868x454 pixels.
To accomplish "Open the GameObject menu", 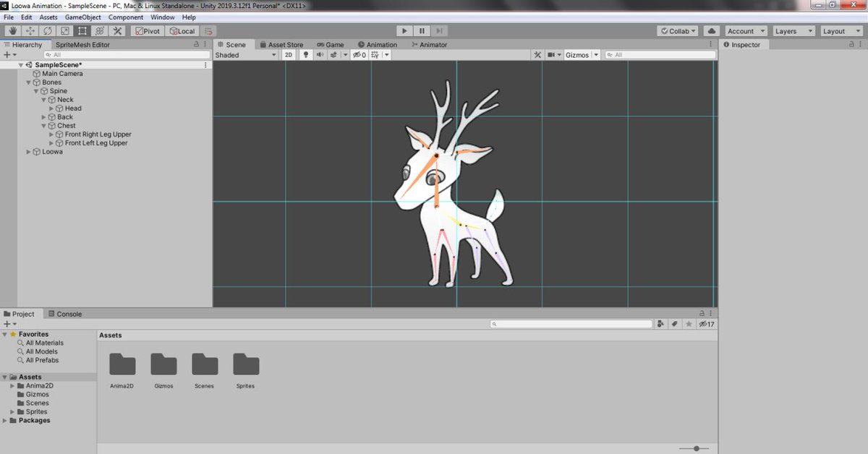I will pyautogui.click(x=83, y=17).
